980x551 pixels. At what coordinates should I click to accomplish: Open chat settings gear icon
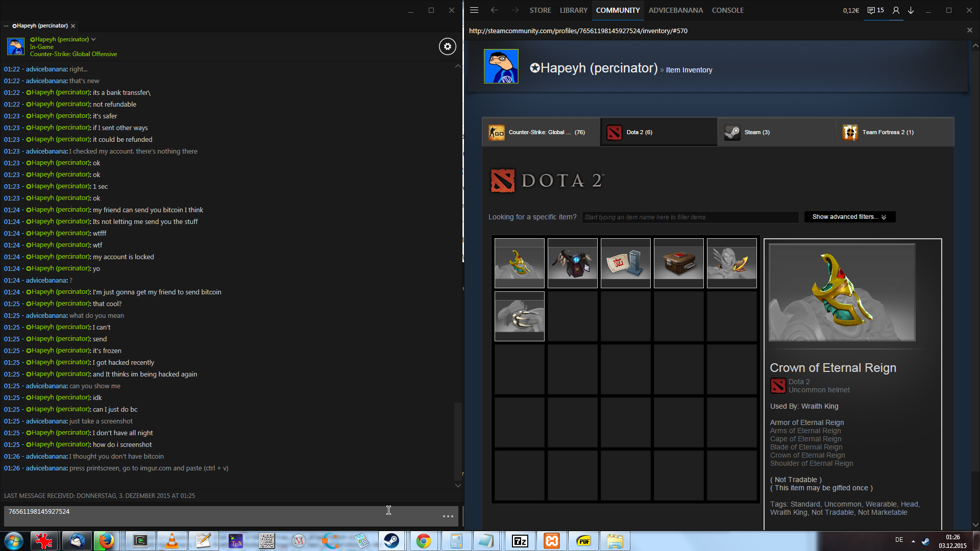pyautogui.click(x=447, y=46)
